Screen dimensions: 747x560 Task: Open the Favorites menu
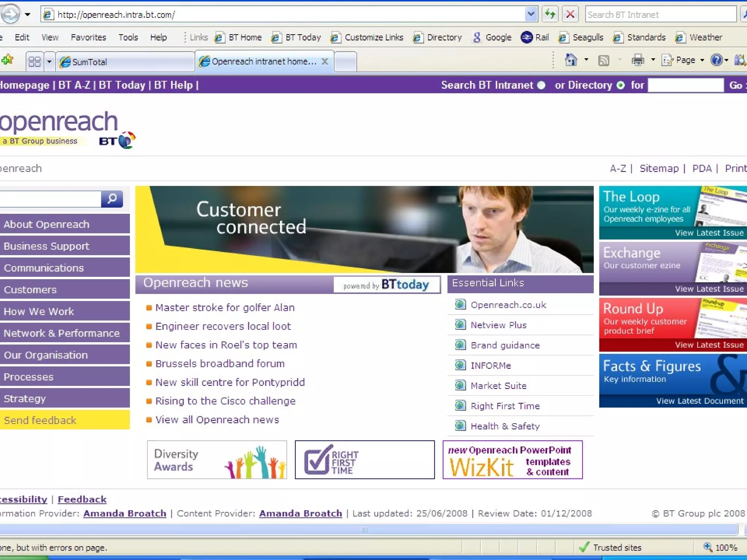coord(88,37)
